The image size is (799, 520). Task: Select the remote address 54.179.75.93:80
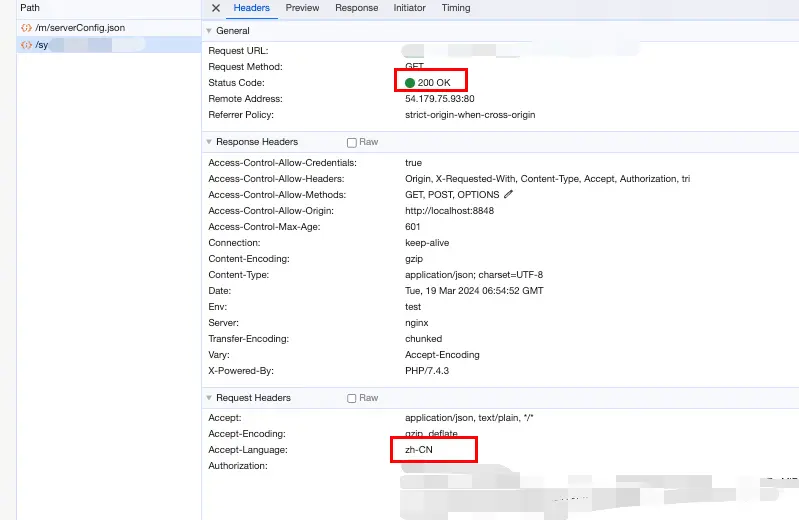[x=440, y=98]
